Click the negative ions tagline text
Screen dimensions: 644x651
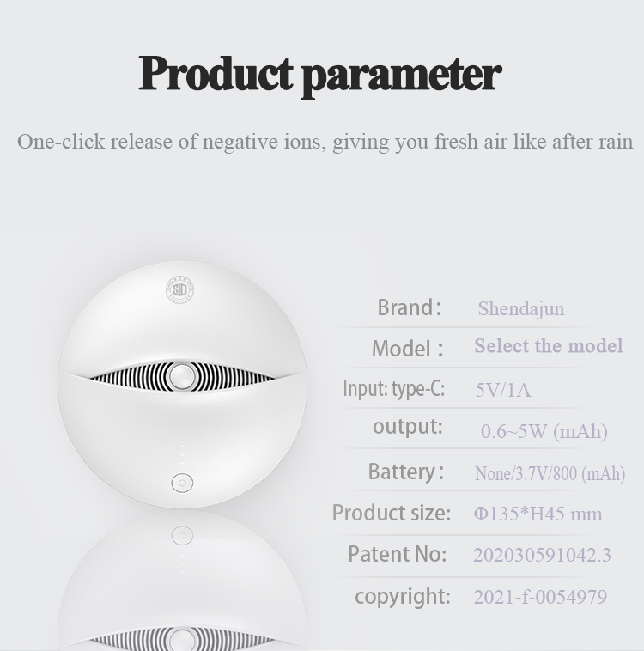(325, 142)
